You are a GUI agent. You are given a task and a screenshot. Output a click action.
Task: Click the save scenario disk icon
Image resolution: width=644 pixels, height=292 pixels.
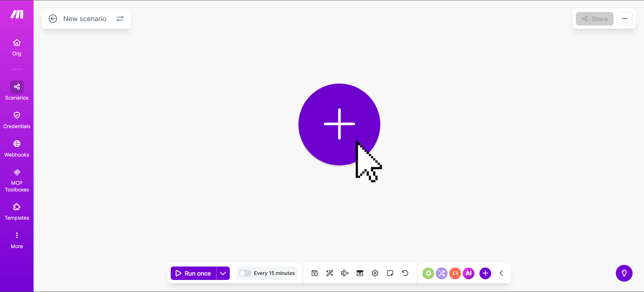[x=314, y=273]
